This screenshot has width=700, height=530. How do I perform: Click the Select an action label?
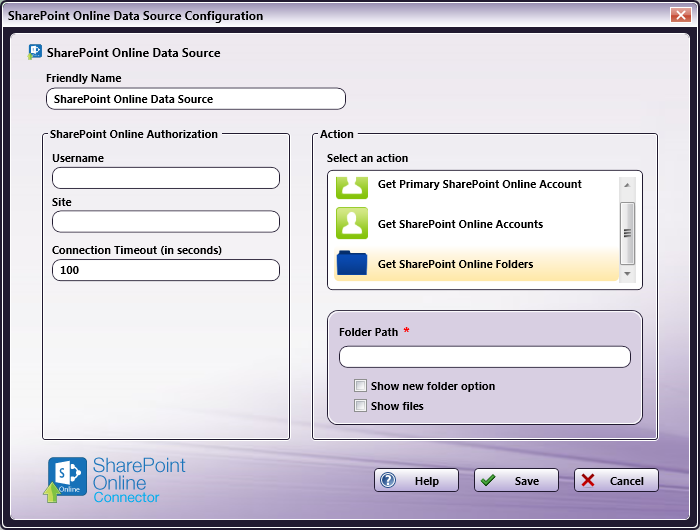pos(367,158)
